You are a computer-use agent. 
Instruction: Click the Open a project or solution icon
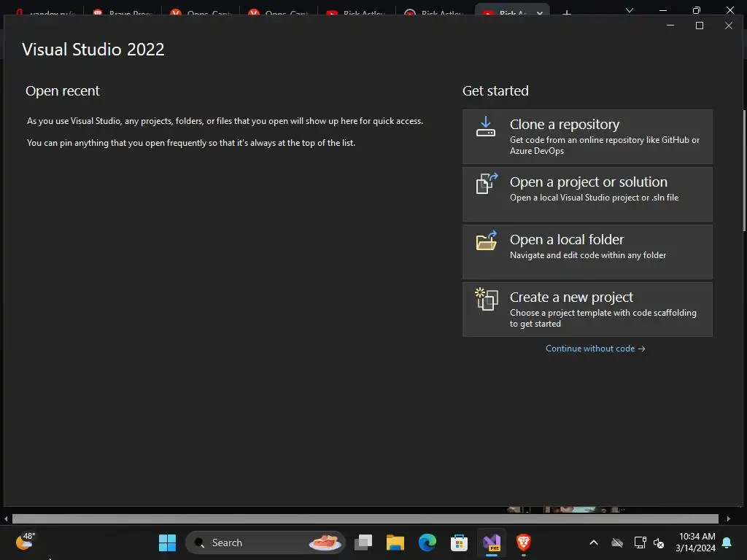tap(487, 183)
